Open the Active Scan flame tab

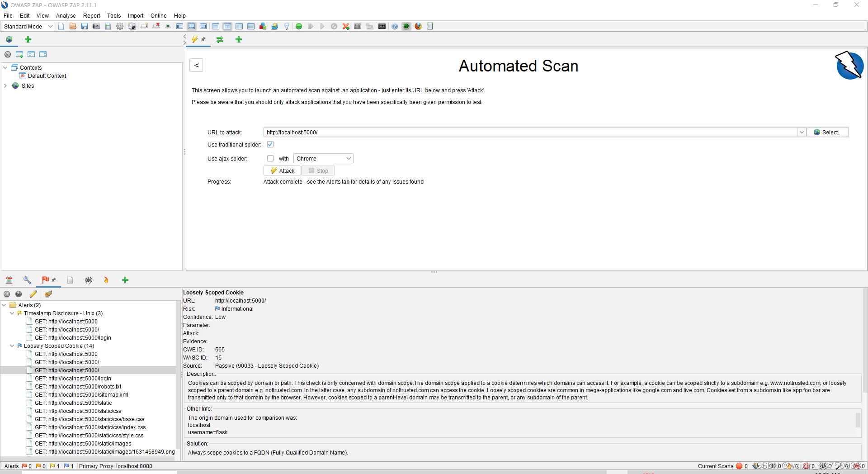[106, 280]
